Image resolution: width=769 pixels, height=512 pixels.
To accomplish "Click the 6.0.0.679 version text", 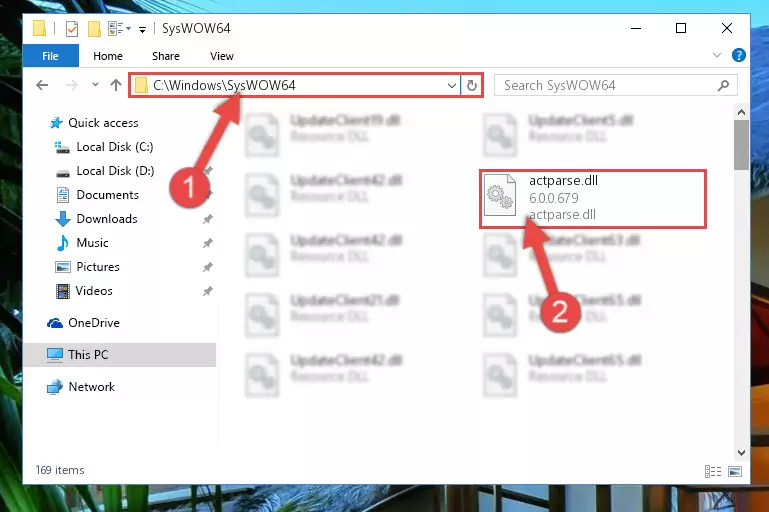I will [x=554, y=198].
